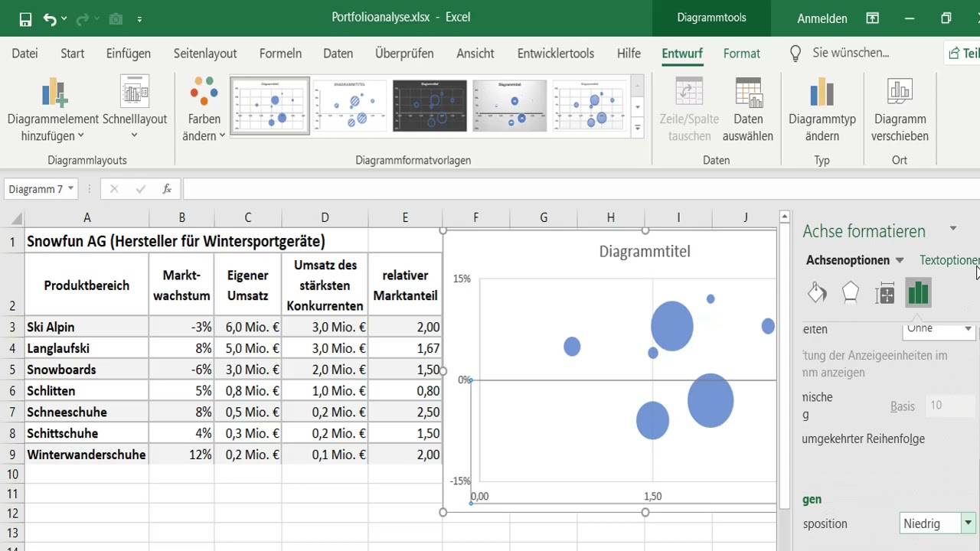This screenshot has width=980, height=551.
Task: Open the Niedrig position dropdown
Action: tap(969, 523)
